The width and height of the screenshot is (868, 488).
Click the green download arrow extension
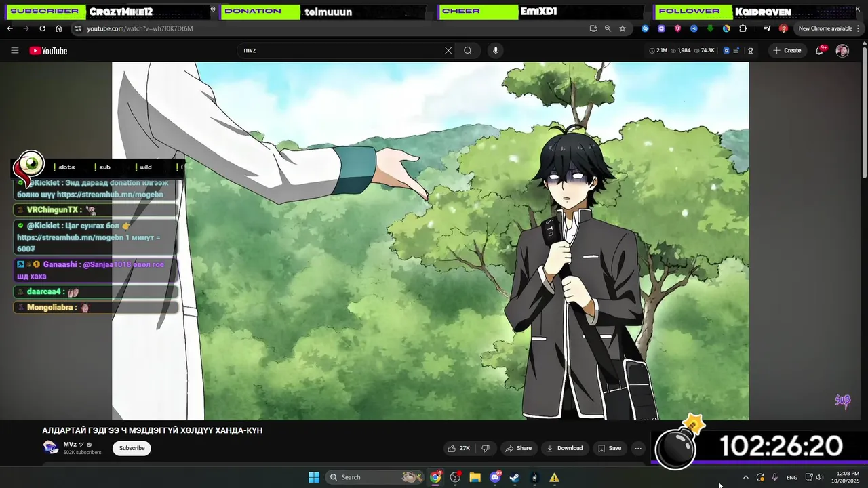point(710,28)
